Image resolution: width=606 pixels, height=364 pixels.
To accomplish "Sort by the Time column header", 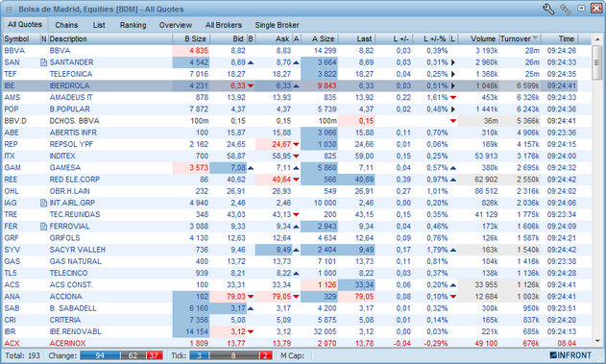I will point(559,38).
